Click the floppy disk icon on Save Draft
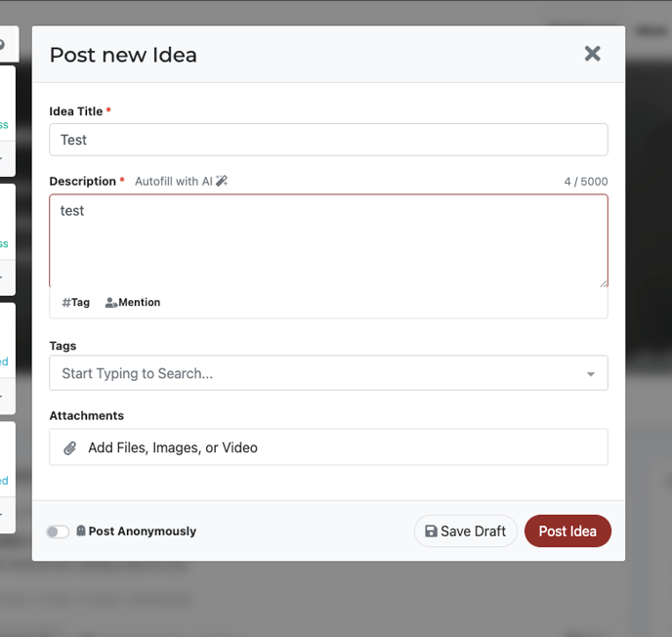Image resolution: width=672 pixels, height=637 pixels. (x=431, y=531)
